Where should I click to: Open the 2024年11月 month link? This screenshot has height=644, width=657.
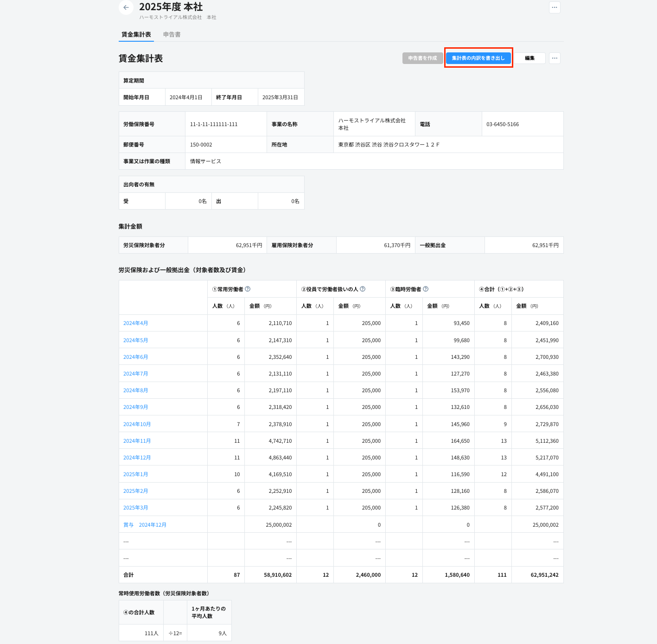[x=137, y=441]
